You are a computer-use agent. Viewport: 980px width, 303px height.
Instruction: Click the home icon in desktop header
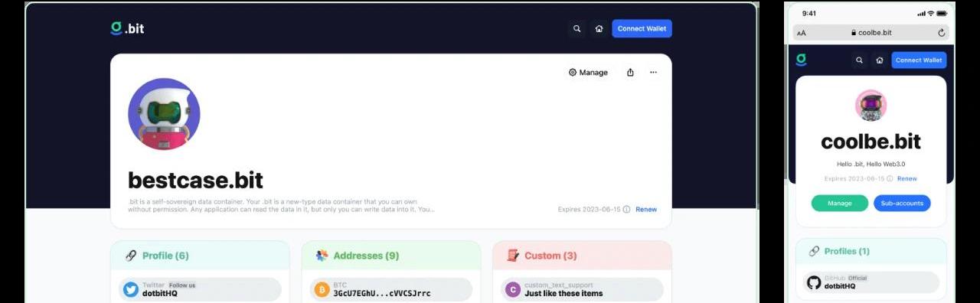[x=599, y=29]
